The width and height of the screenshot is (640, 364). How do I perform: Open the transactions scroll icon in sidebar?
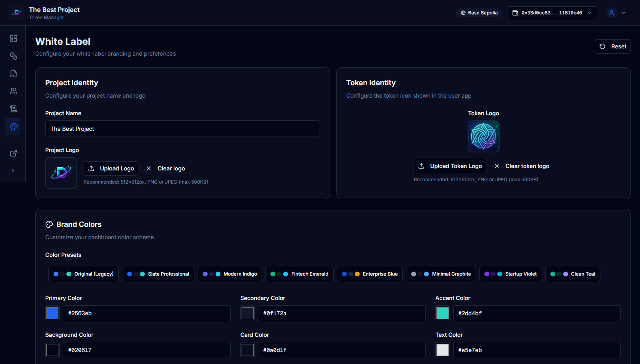pos(13,108)
